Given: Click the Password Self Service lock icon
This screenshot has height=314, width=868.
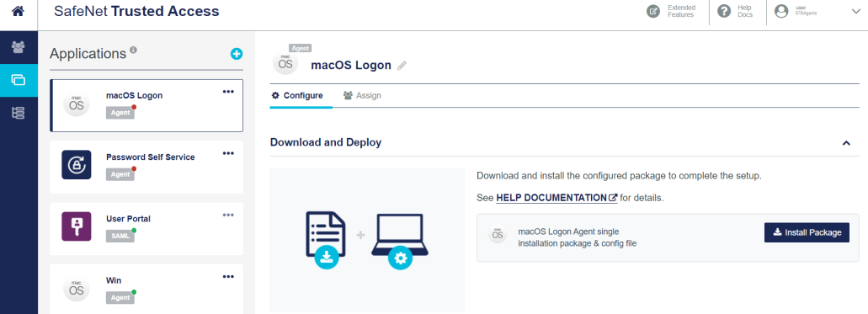Looking at the screenshot, I should [77, 164].
